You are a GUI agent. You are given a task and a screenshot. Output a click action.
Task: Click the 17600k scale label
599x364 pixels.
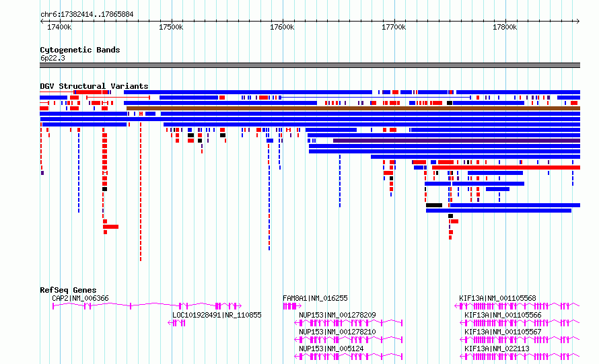coord(282,27)
